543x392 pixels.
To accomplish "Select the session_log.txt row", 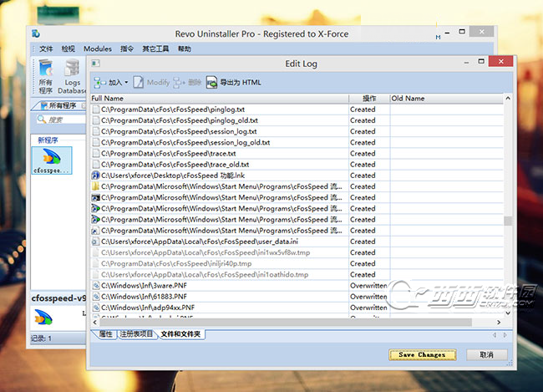I will point(297,132).
